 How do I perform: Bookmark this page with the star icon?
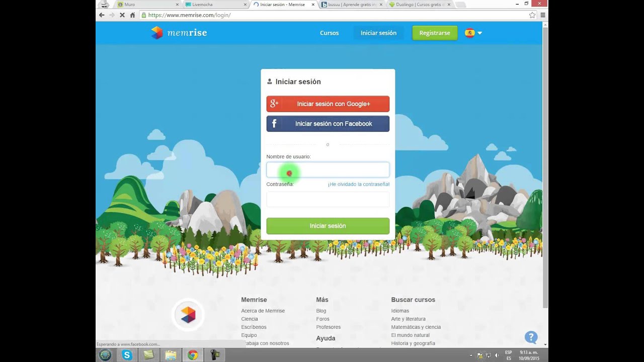click(x=532, y=15)
